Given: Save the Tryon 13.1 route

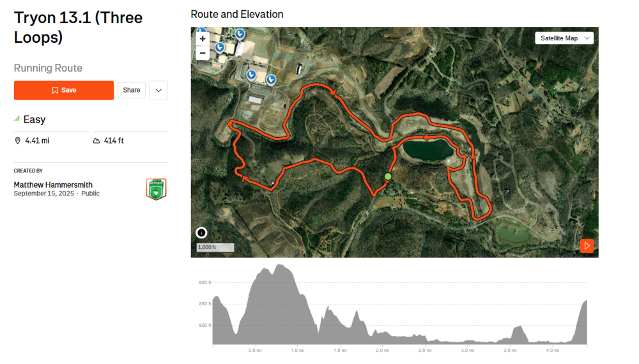Looking at the screenshot, I should 64,91.
